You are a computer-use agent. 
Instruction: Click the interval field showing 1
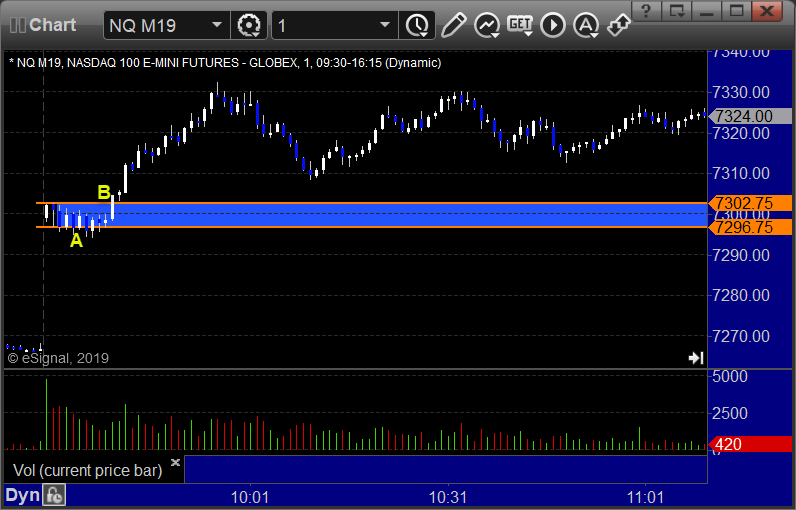pos(326,25)
